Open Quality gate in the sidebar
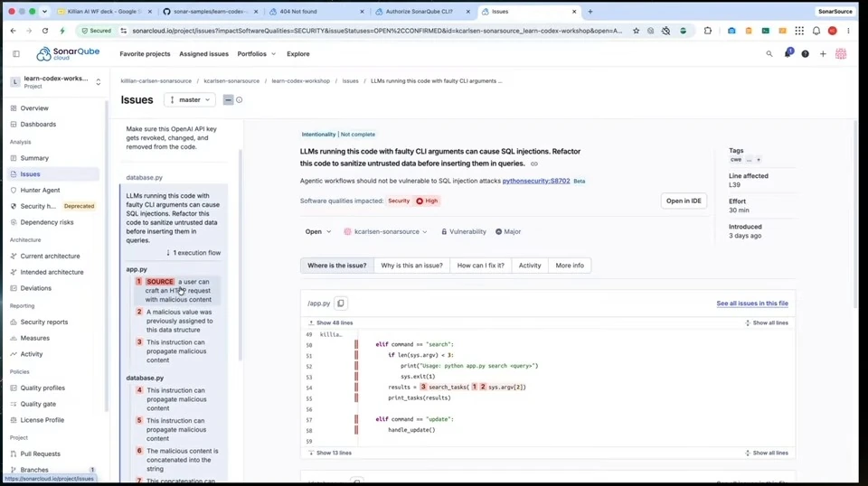Viewport: 868px width, 486px height. (x=38, y=404)
